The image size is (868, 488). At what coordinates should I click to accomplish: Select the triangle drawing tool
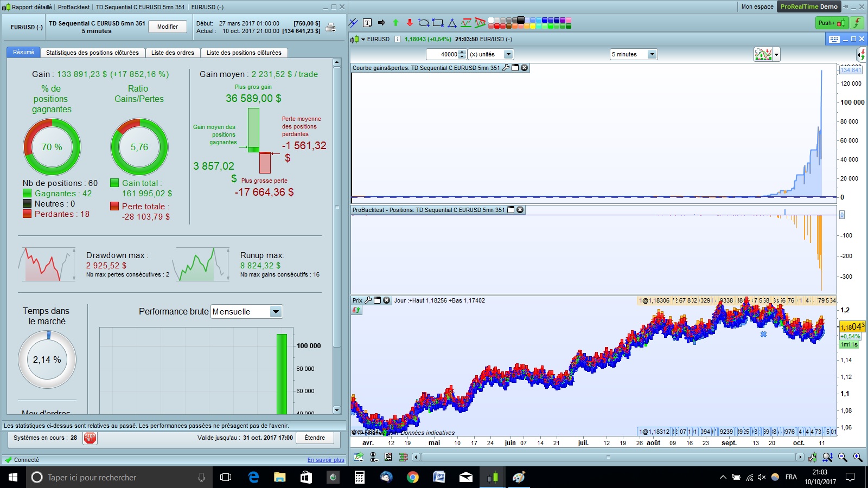452,23
